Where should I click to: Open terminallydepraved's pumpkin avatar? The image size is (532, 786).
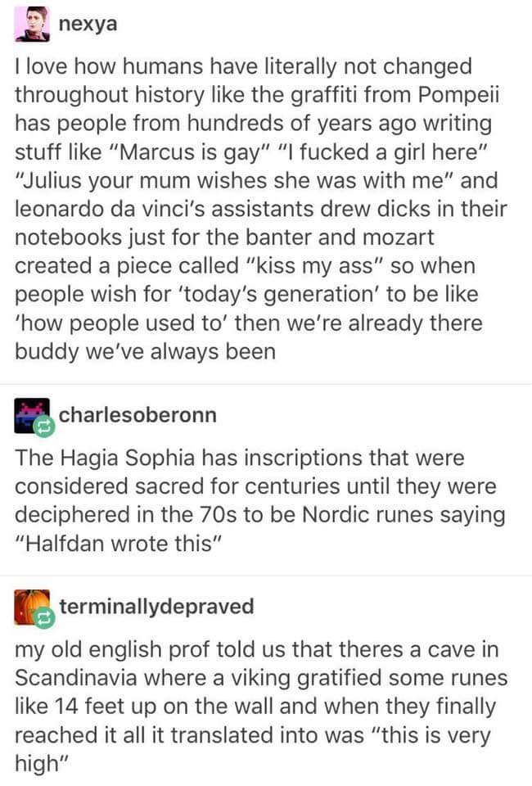coord(32,607)
